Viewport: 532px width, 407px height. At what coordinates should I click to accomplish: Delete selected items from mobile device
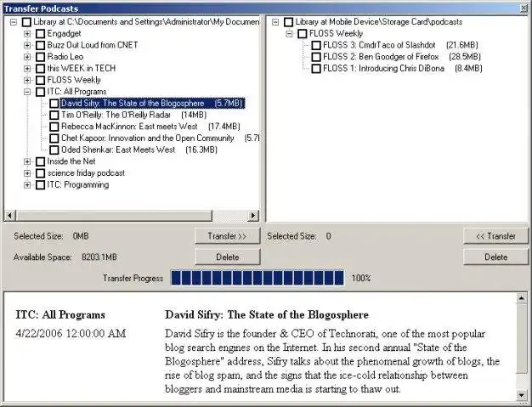[495, 257]
